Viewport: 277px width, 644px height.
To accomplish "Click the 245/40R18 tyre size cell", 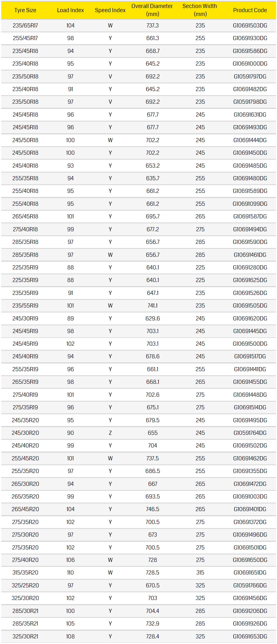I will (25, 165).
